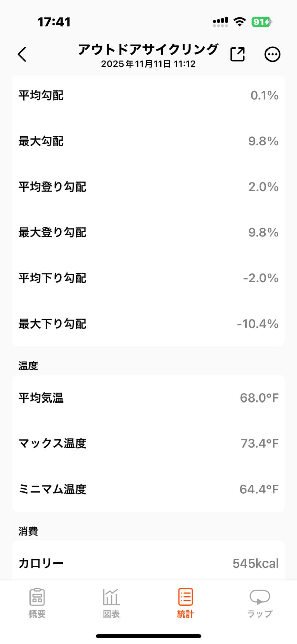Open the more options ellipsis icon
297x644 pixels.
pos(272,54)
